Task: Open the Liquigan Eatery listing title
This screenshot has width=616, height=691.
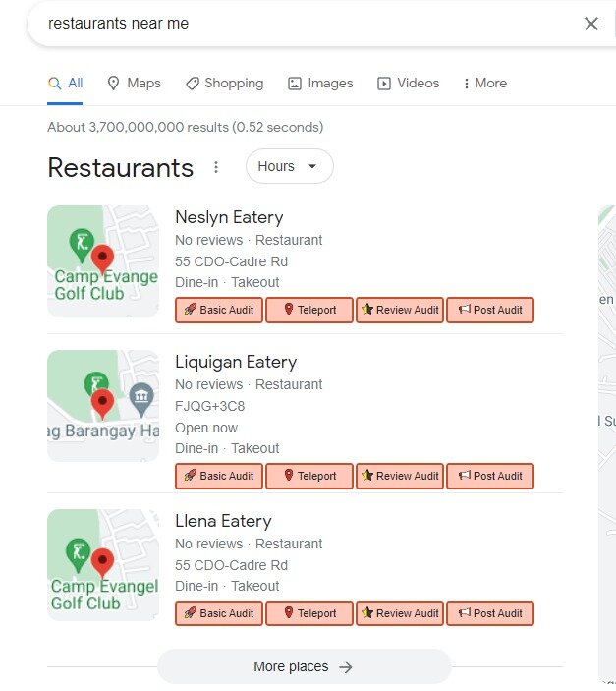Action: (x=236, y=362)
